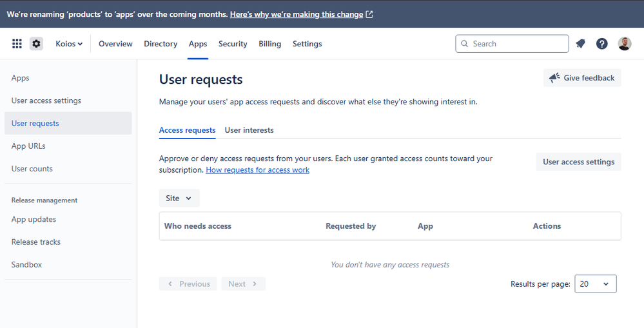Image resolution: width=644 pixels, height=328 pixels.
Task: Open the user profile avatar
Action: tap(624, 44)
